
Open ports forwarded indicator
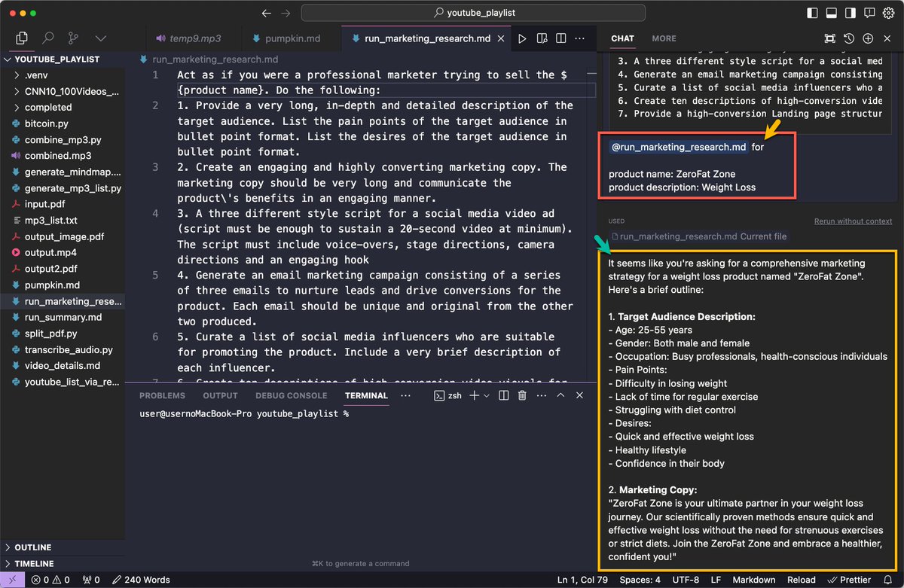point(91,580)
